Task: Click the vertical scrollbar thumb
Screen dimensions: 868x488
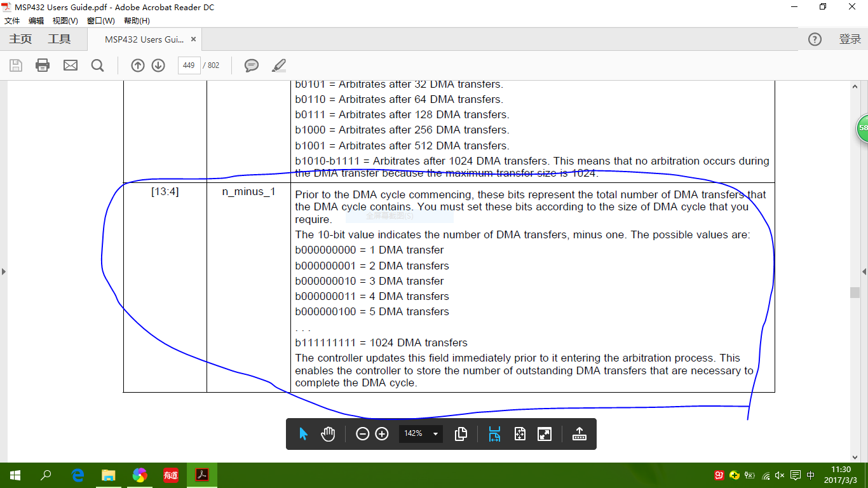Action: [855, 292]
